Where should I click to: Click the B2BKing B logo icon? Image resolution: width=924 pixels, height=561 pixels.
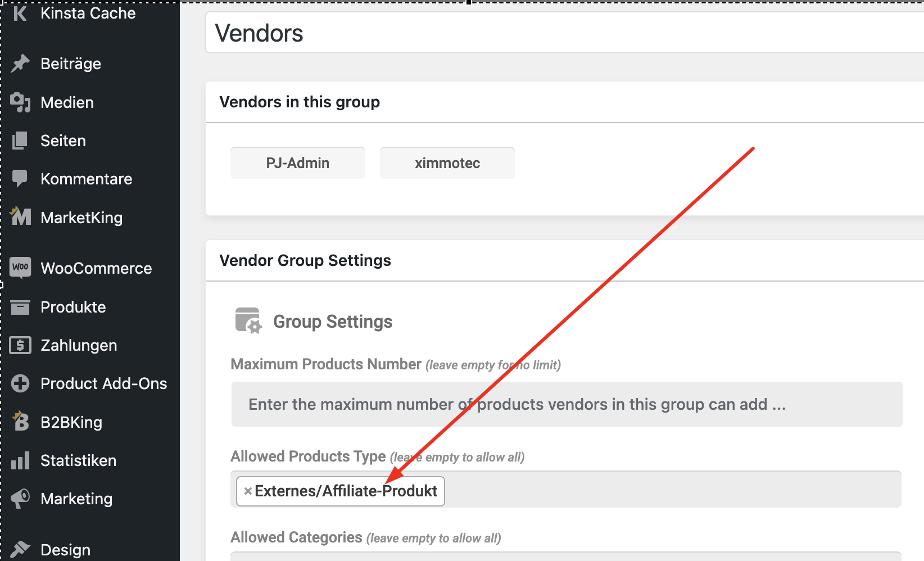point(20,421)
